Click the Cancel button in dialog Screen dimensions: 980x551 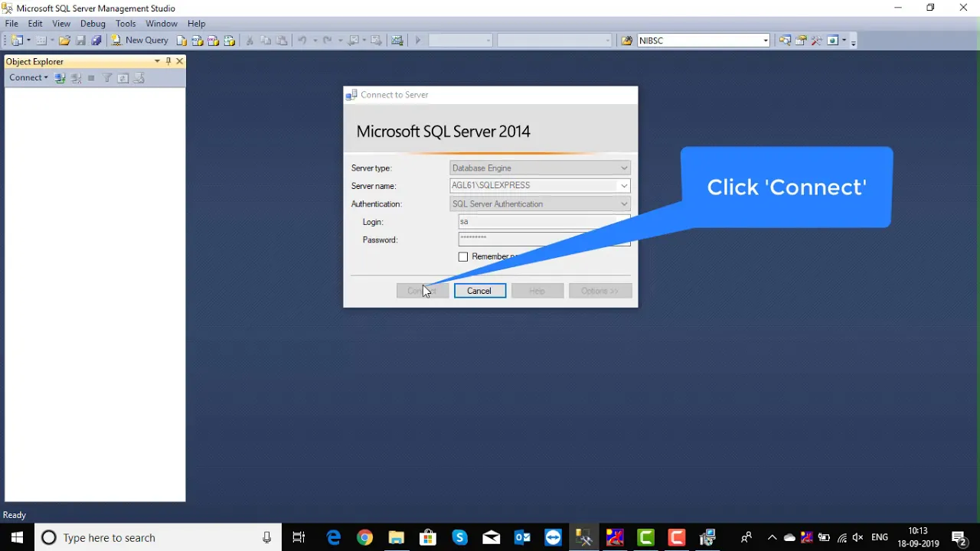(x=480, y=291)
